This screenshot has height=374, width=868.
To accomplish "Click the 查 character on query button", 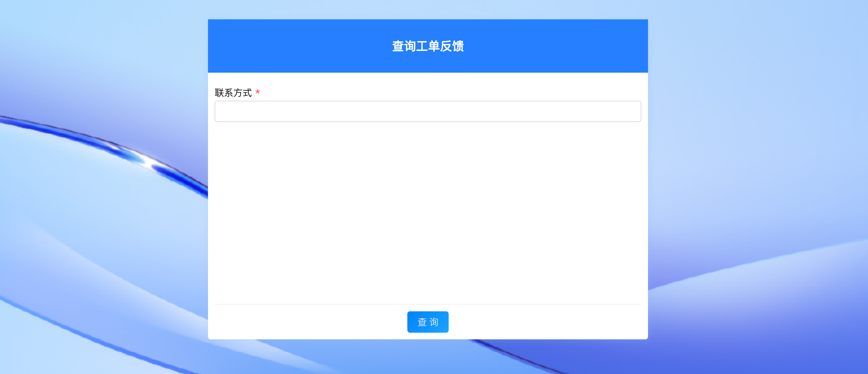I will click(422, 322).
